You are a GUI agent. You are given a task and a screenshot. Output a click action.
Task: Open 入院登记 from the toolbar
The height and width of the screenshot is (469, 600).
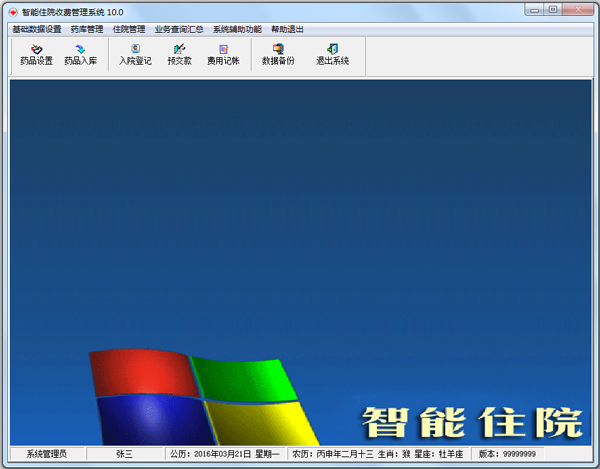click(135, 55)
